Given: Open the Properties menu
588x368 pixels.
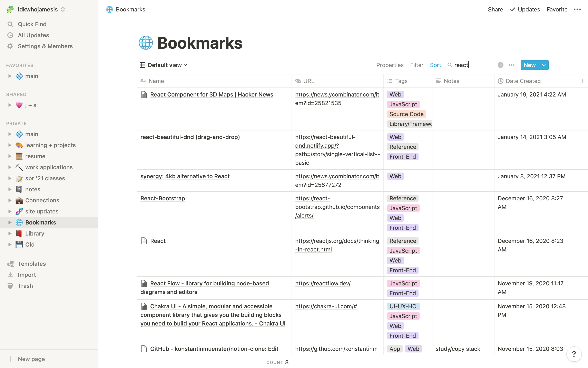Looking at the screenshot, I should (x=390, y=65).
